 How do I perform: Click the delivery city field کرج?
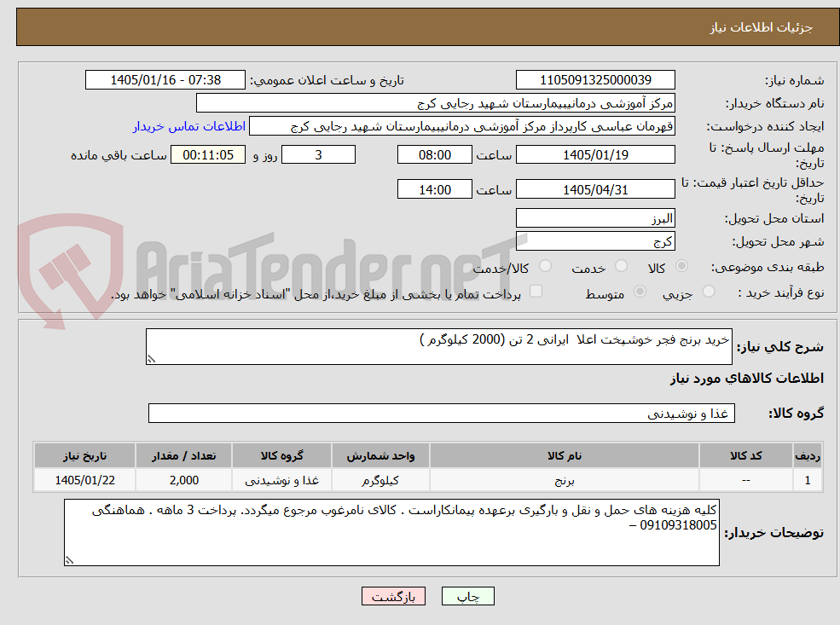coord(595,241)
